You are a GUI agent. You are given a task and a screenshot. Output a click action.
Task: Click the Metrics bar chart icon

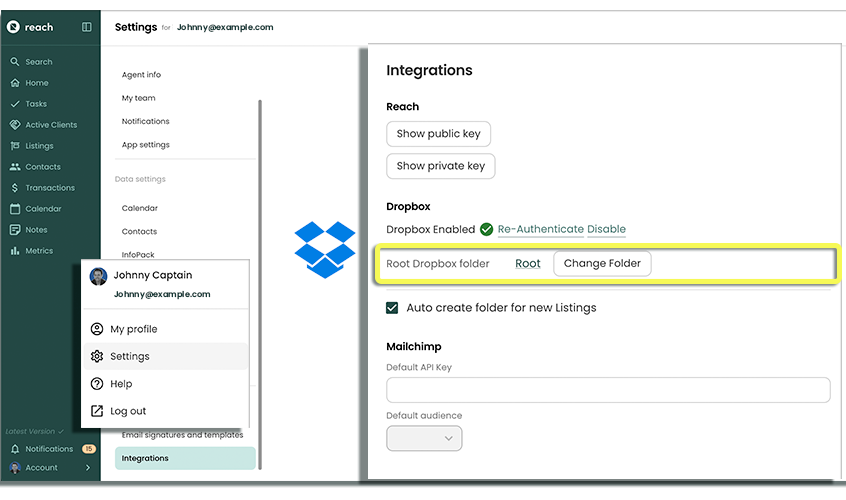point(15,251)
